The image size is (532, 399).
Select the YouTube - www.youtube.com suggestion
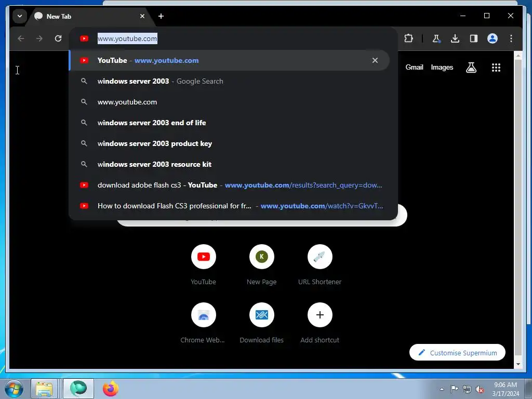[x=229, y=60]
